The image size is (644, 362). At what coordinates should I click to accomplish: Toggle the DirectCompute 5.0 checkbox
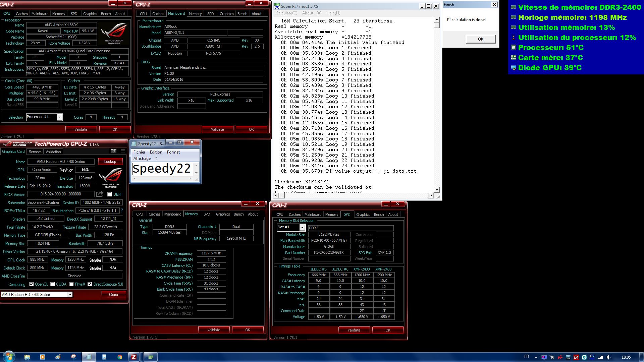tap(90, 284)
